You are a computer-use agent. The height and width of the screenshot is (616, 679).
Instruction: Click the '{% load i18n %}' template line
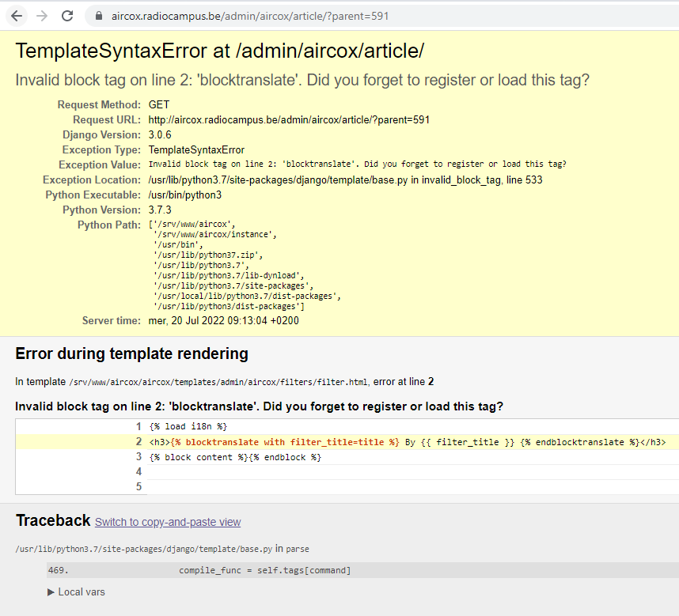coord(188,427)
